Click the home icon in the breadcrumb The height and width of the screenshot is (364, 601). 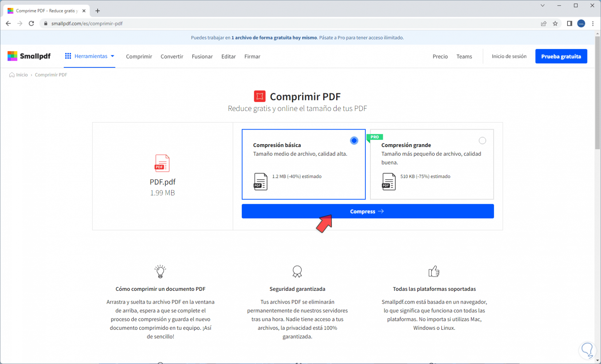coord(12,75)
